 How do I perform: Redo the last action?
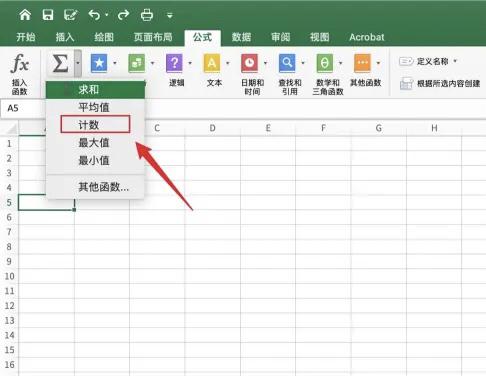pyautogui.click(x=123, y=15)
